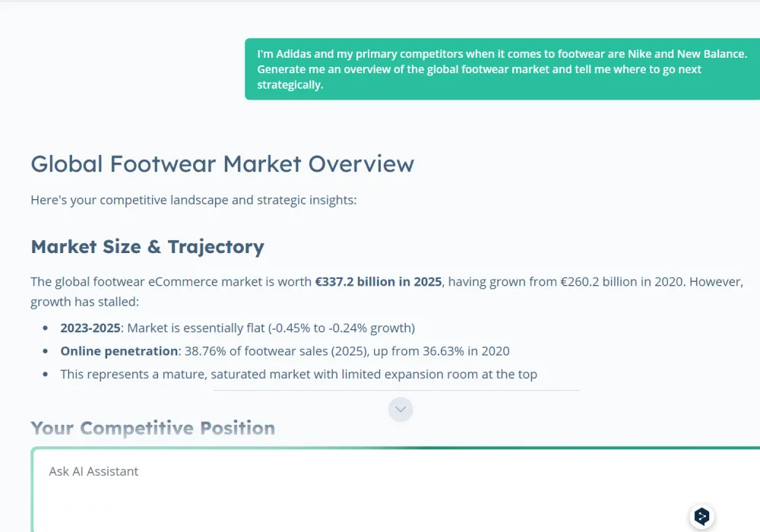Click the Global Footwear Market Overview heading
760x532 pixels.
(x=222, y=164)
